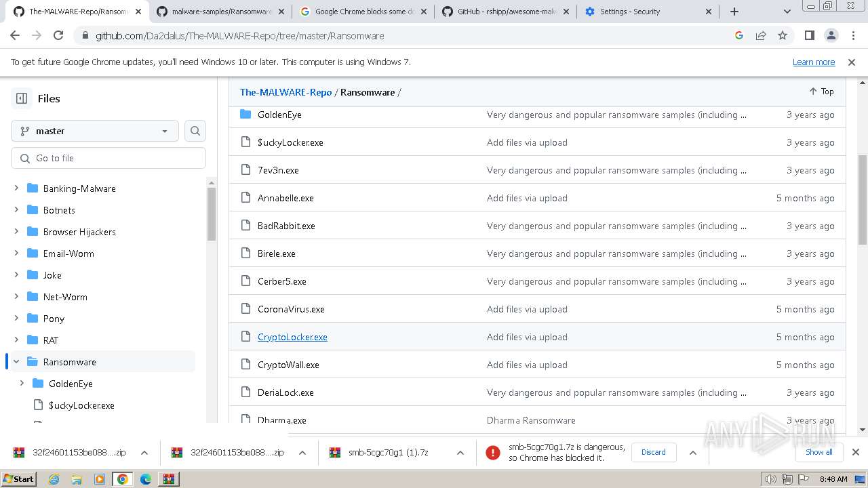Expand the Banking-Malware folder chevron

point(16,188)
